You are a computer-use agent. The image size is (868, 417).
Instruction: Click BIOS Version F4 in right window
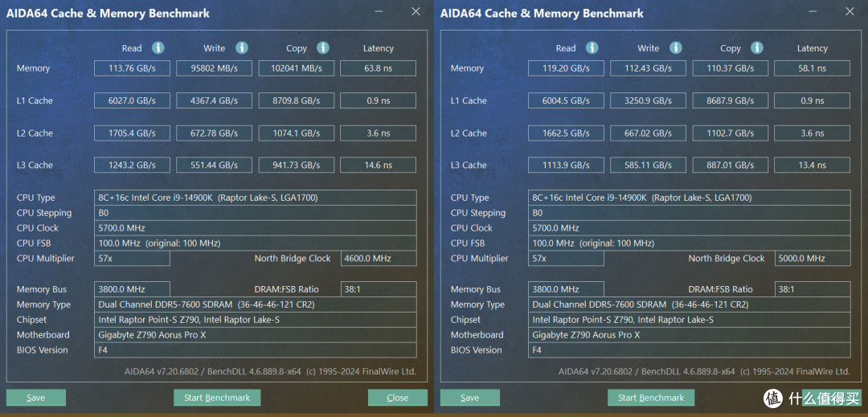pyautogui.click(x=690, y=350)
